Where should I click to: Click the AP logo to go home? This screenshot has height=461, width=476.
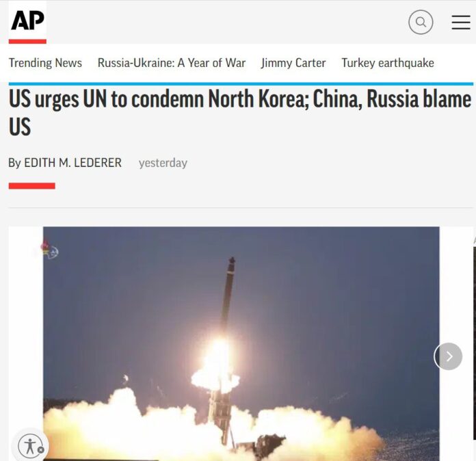[x=27, y=21]
